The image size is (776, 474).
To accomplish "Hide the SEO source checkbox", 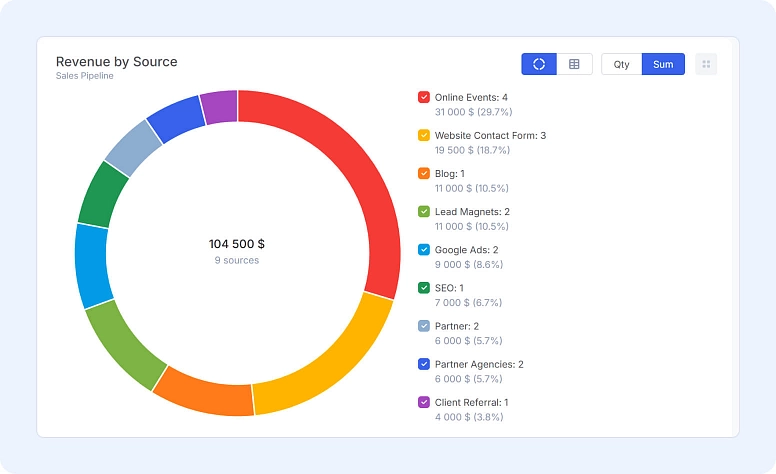I will (424, 288).
